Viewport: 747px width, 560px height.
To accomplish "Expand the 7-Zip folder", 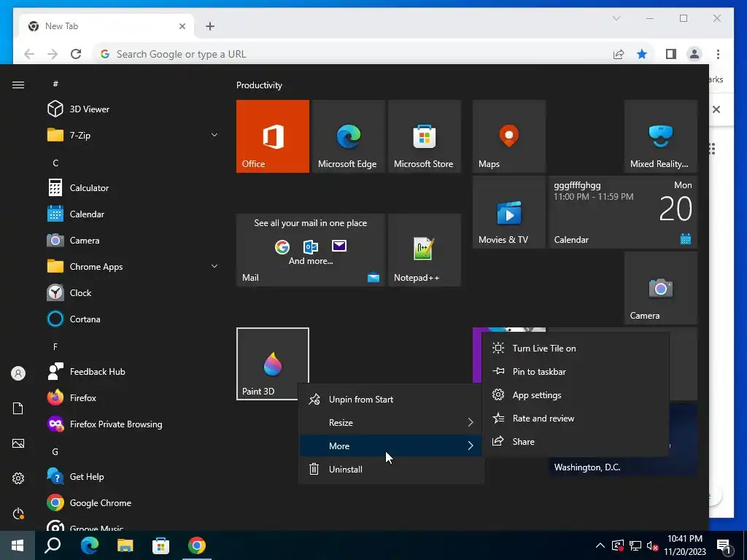I will [133, 135].
